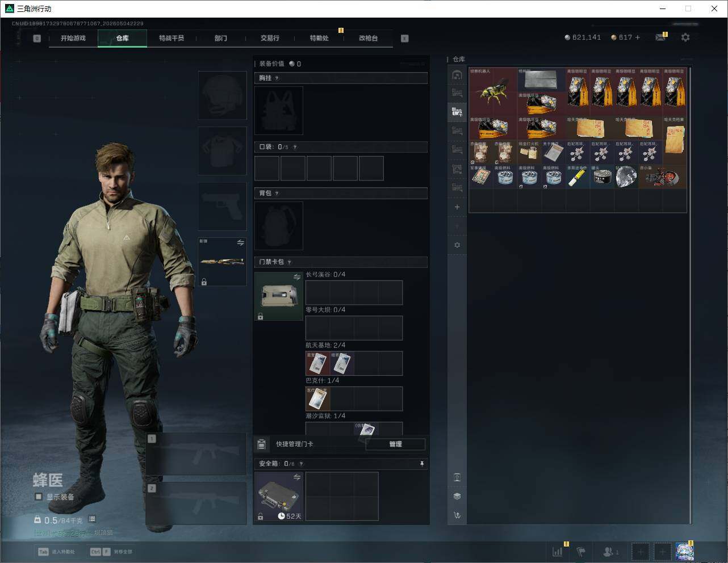The width and height of the screenshot is (728, 563).
Task: Select primary weapon slot 1
Action: click(x=196, y=454)
